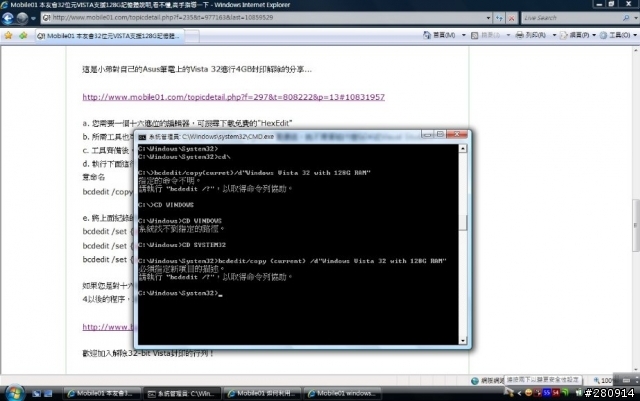Click the IE page vertical scrollbar thumb
The width and height of the screenshot is (640, 401).
coord(636,225)
